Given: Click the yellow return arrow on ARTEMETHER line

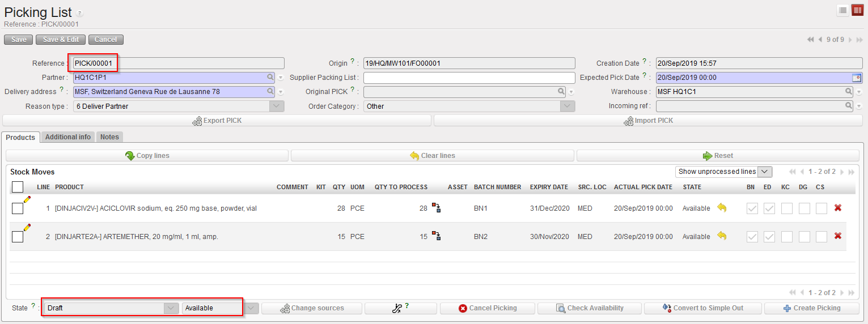Looking at the screenshot, I should [722, 236].
